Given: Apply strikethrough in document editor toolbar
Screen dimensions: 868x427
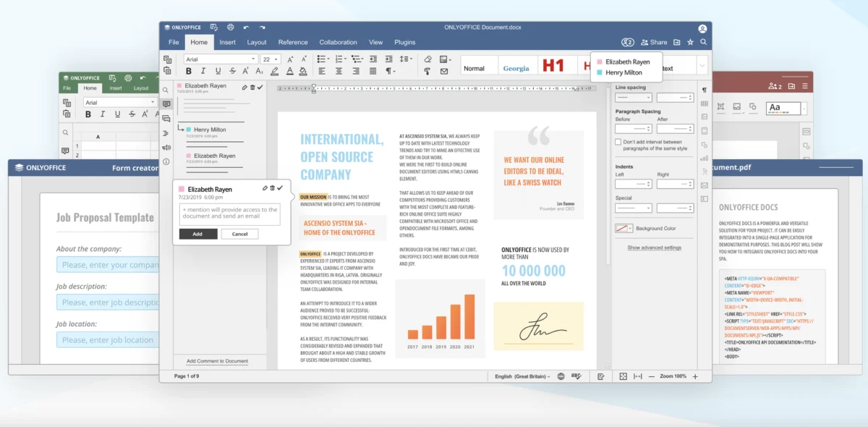Looking at the screenshot, I should [232, 71].
